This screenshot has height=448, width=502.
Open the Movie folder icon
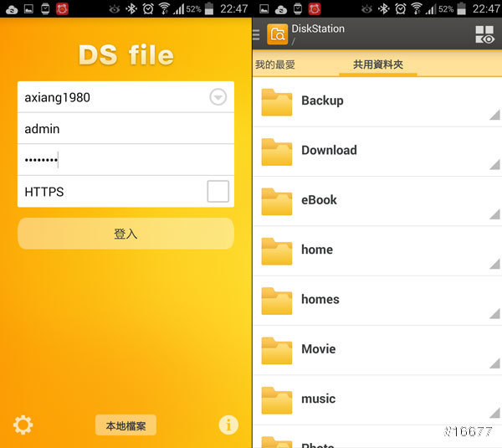coord(277,350)
